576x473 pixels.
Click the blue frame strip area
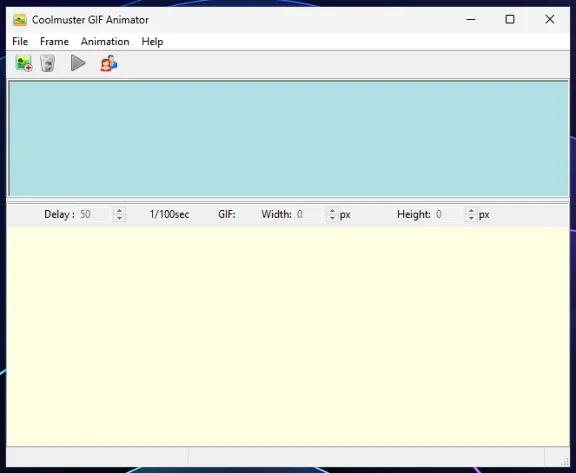tap(288, 138)
